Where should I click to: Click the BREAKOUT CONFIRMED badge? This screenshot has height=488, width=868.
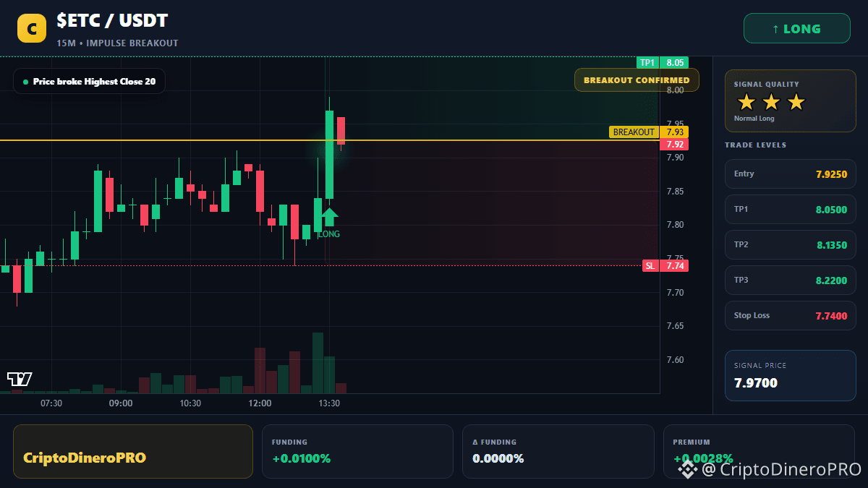click(x=637, y=80)
